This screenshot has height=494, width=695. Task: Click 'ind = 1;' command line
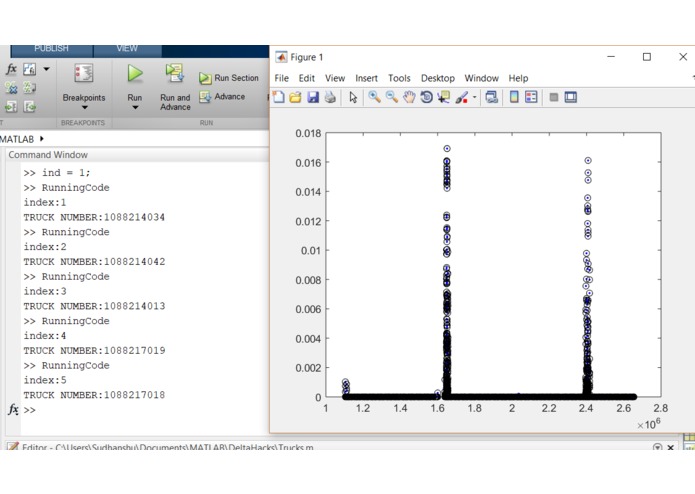[66, 172]
